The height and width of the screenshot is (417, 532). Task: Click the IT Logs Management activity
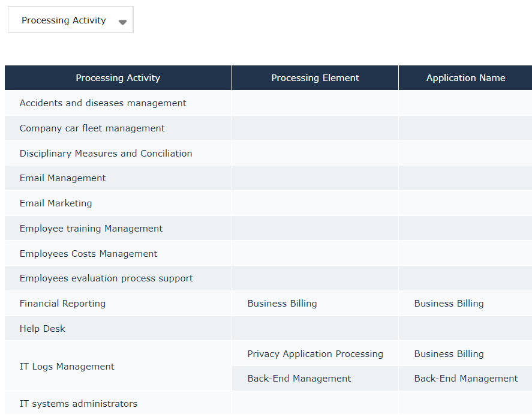coord(67,367)
